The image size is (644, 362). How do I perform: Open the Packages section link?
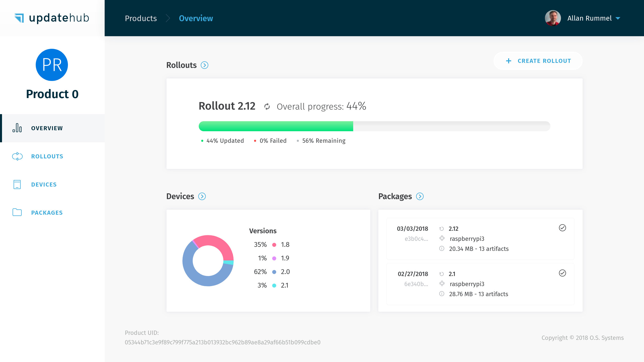[x=420, y=196]
